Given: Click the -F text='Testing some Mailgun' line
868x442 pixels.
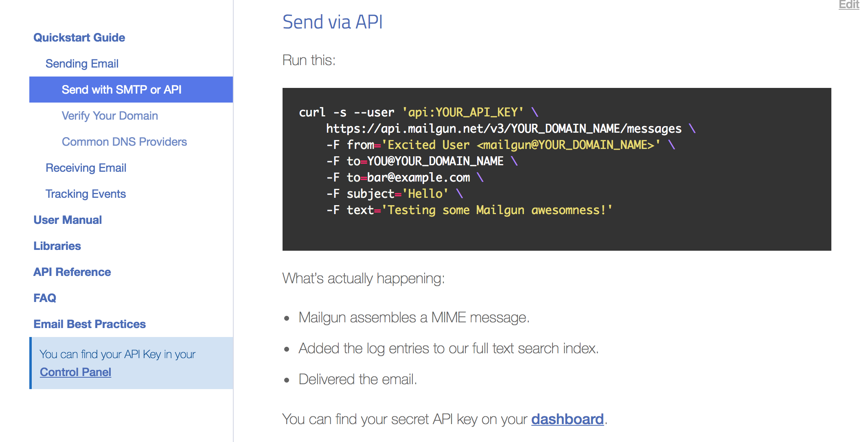Looking at the screenshot, I should (469, 210).
